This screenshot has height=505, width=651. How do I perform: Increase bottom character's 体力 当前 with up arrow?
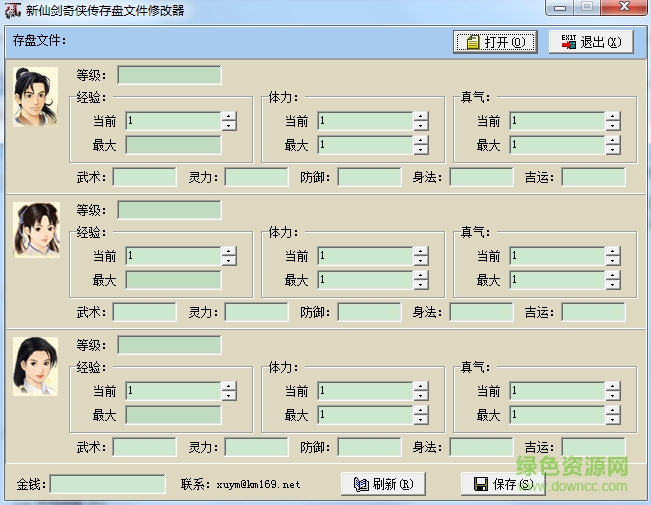coord(421,386)
